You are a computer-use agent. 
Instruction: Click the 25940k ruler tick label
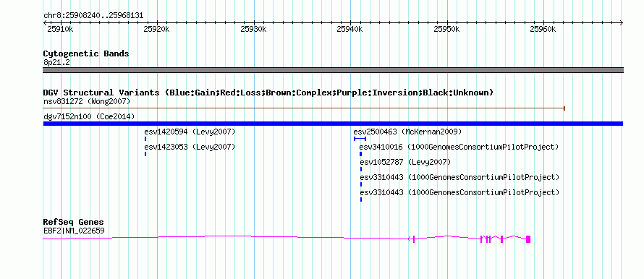click(x=350, y=29)
